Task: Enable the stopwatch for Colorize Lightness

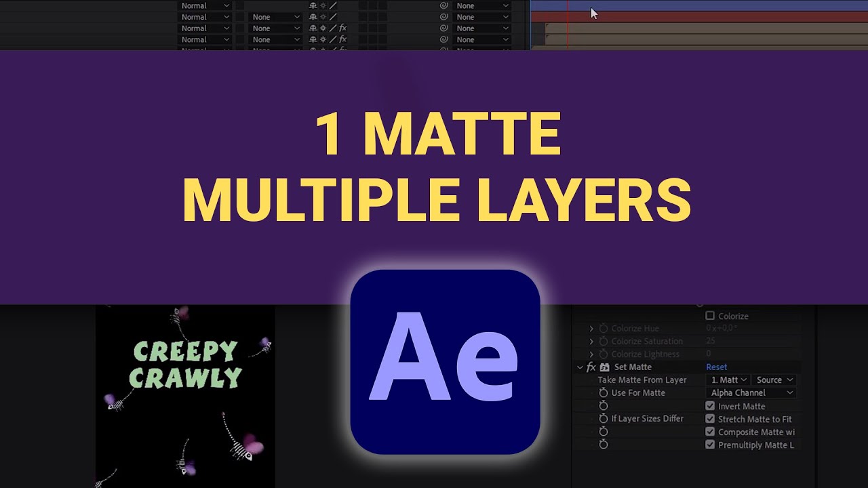Action: [x=603, y=354]
